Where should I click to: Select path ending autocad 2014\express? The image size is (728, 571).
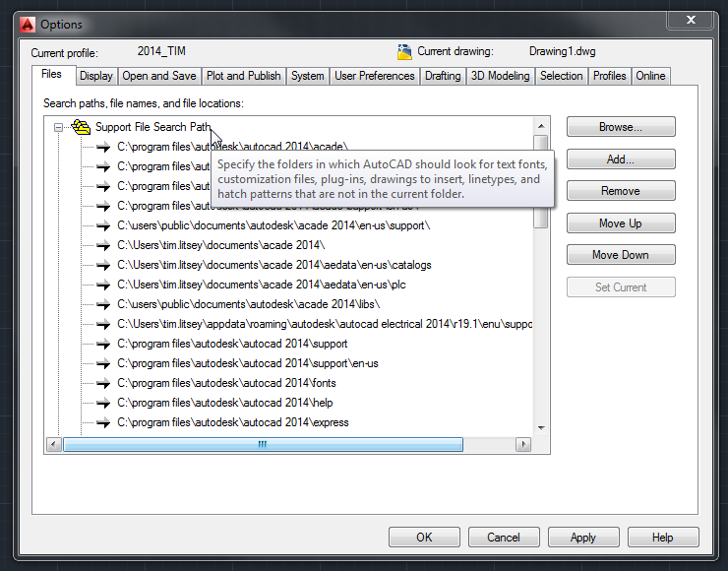coord(232,422)
